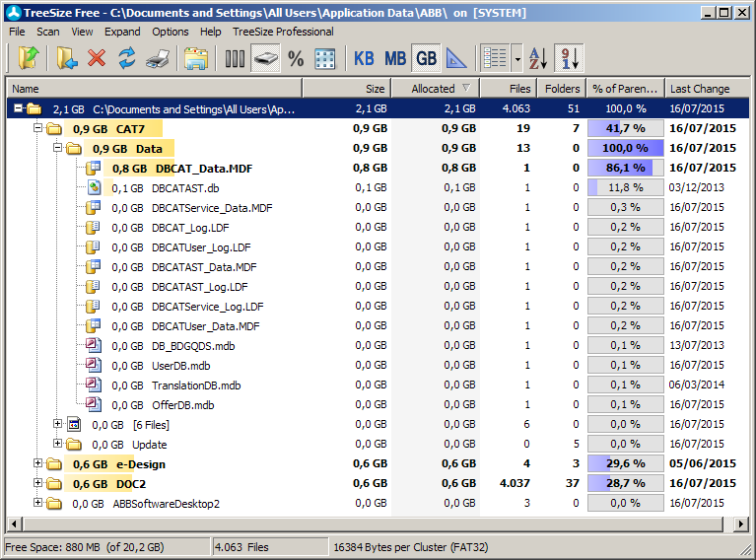This screenshot has height=560, width=756.
Task: Sort by size with 9-1 icon
Action: 569,59
